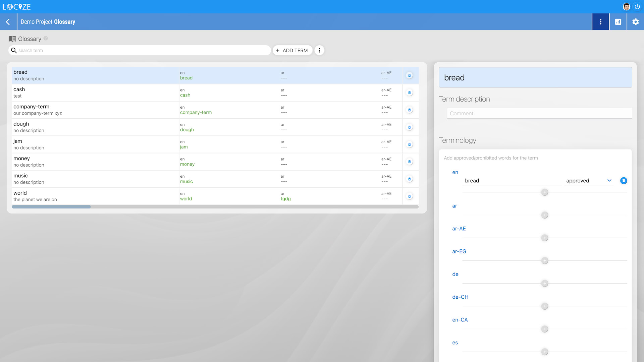Click the power logout icon
This screenshot has height=362, width=644.
637,7
